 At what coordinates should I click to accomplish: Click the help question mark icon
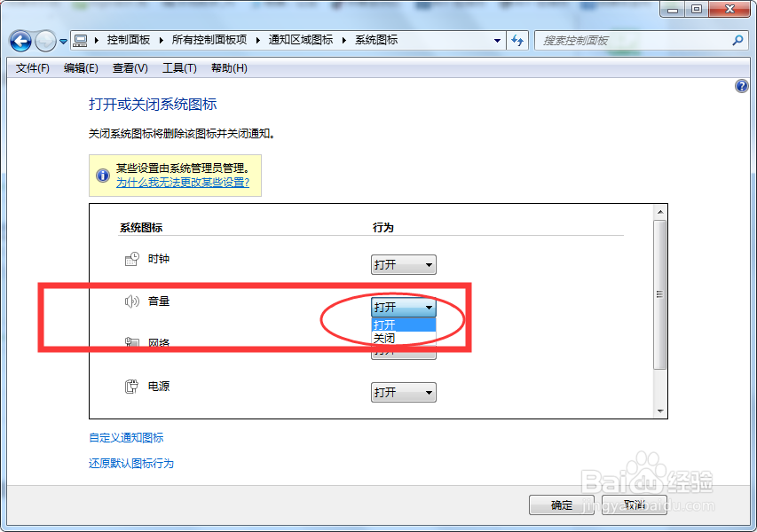742,86
